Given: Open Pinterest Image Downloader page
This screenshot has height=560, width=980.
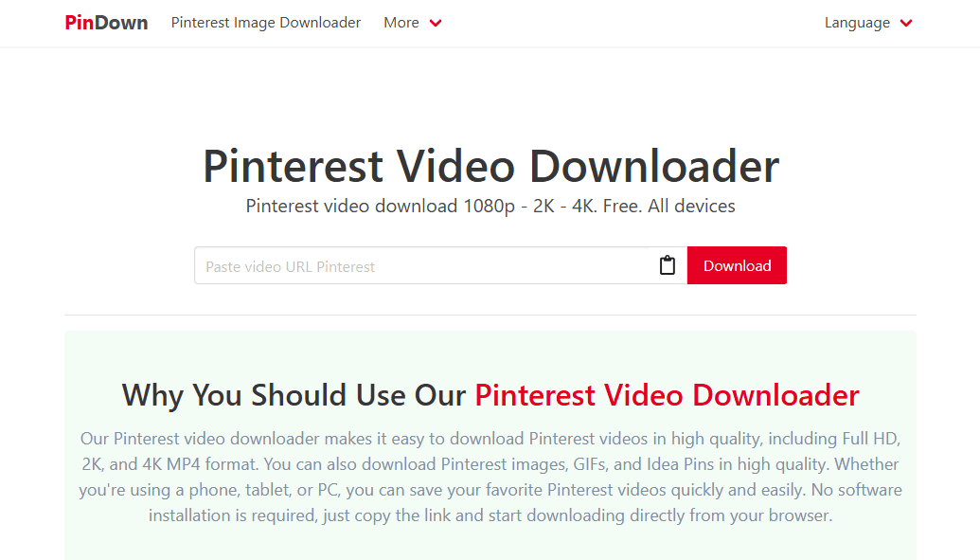Looking at the screenshot, I should pyautogui.click(x=266, y=23).
